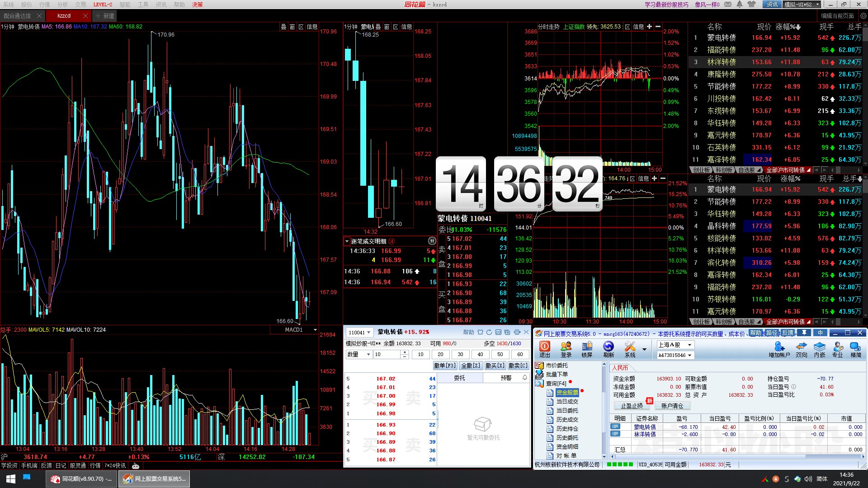
Task: Click the horizontal scrollbar under holdings table
Action: pos(736,456)
